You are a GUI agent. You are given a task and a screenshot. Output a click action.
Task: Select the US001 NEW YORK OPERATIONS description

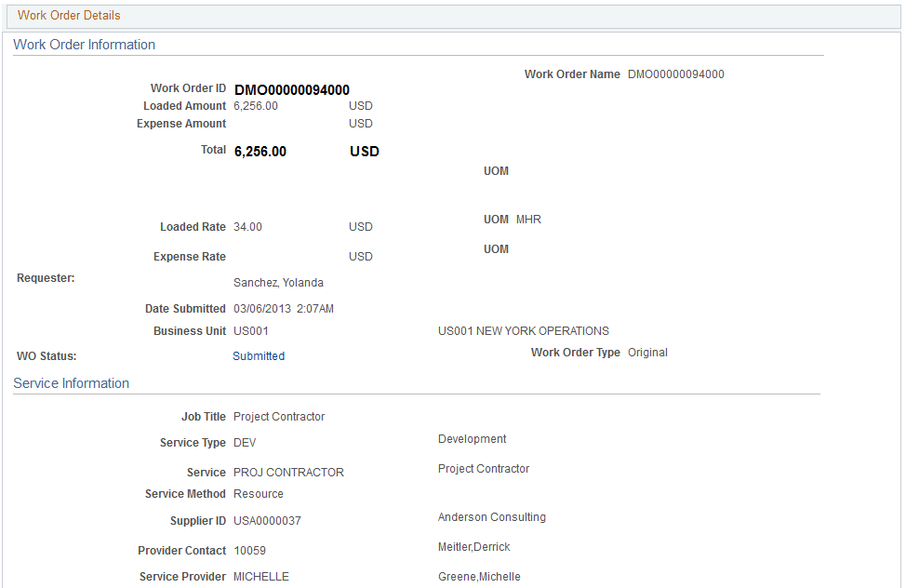pyautogui.click(x=523, y=330)
